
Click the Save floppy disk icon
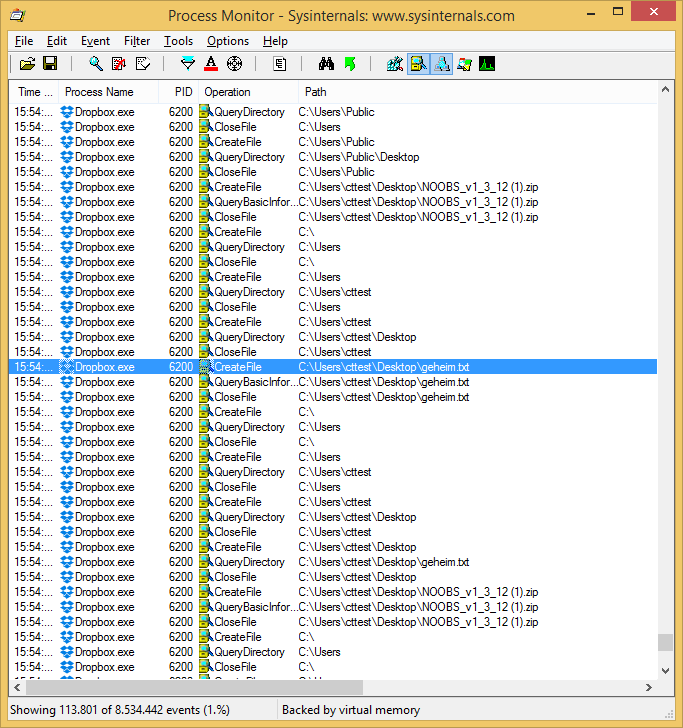pyautogui.click(x=50, y=64)
